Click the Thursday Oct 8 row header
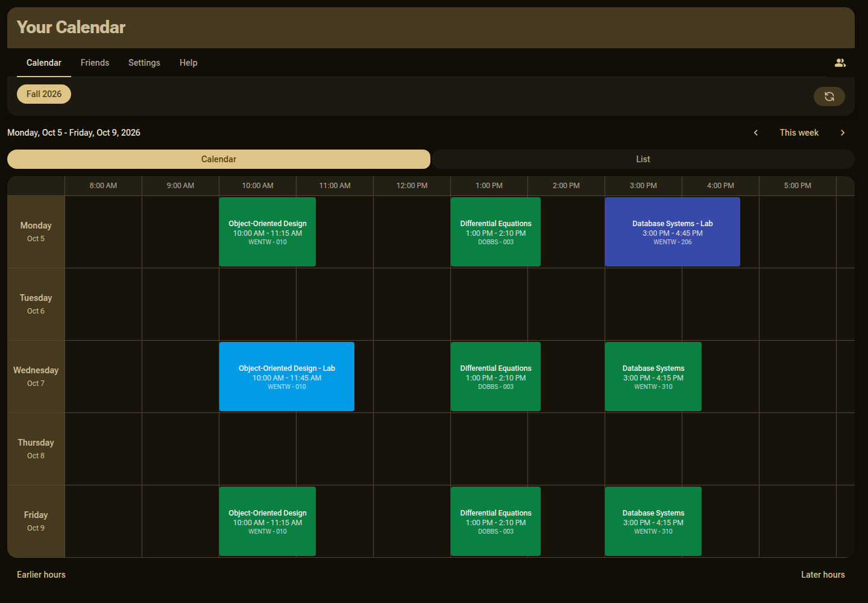The image size is (868, 603). point(36,449)
